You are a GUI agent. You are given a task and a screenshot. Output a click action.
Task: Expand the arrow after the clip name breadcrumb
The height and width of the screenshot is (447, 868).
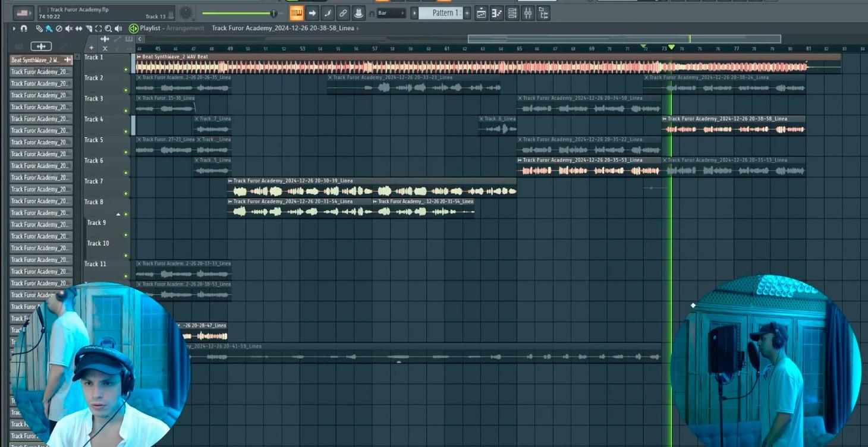357,29
